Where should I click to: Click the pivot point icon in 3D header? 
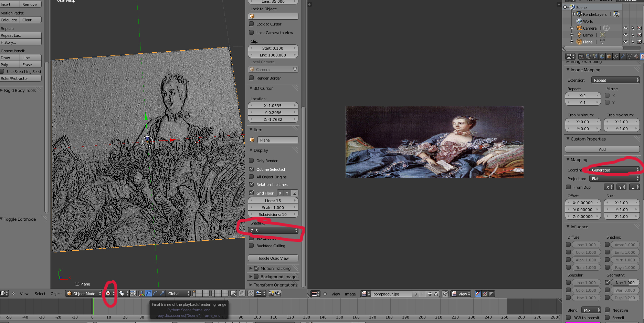[x=122, y=293]
